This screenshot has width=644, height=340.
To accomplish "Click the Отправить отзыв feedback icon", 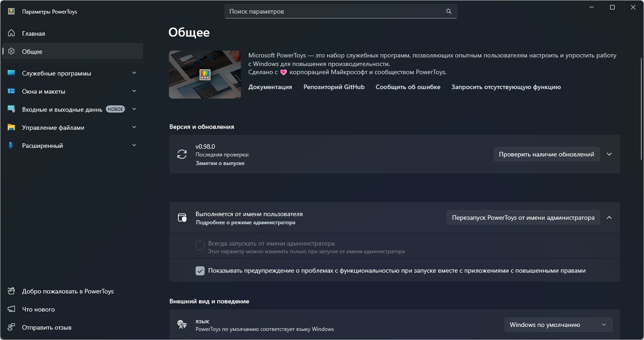I will tap(11, 327).
